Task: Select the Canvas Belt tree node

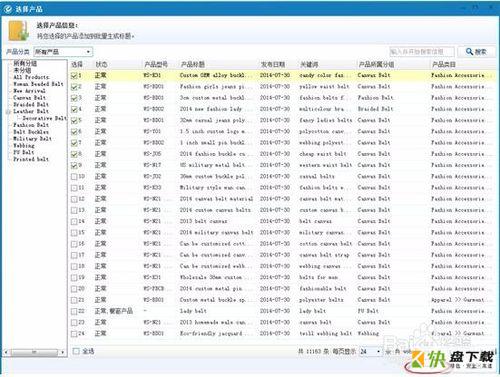Action: pos(29,98)
